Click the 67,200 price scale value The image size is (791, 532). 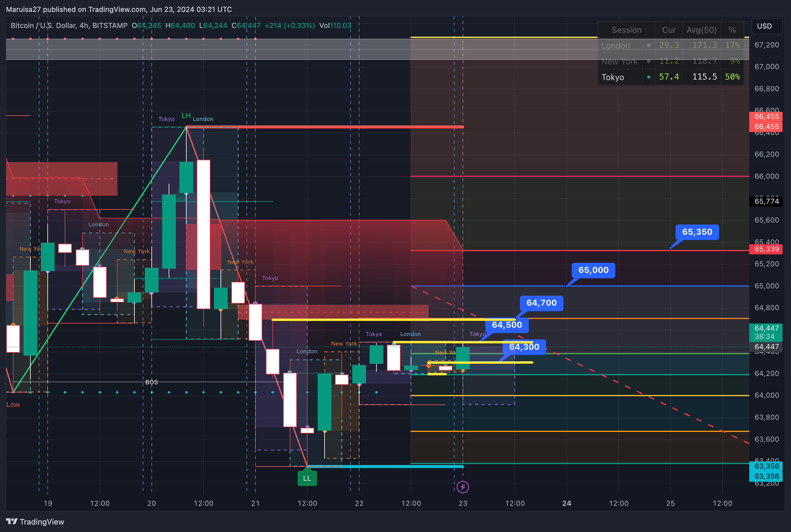click(767, 45)
